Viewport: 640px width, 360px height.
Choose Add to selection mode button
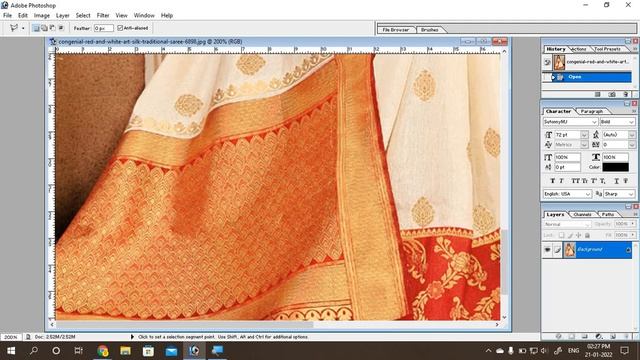pyautogui.click(x=44, y=28)
